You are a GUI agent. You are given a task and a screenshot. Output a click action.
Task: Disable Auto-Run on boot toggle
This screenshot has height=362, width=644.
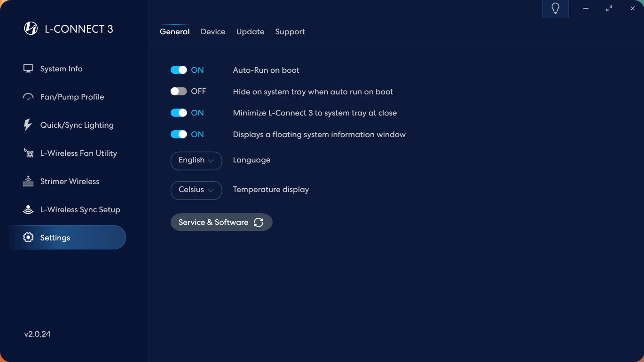179,70
